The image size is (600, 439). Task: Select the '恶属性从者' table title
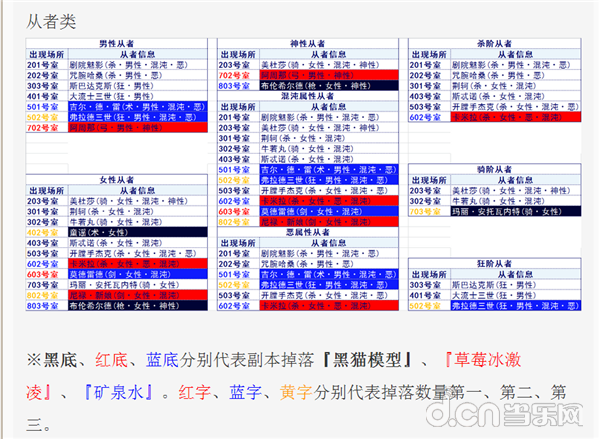308,232
